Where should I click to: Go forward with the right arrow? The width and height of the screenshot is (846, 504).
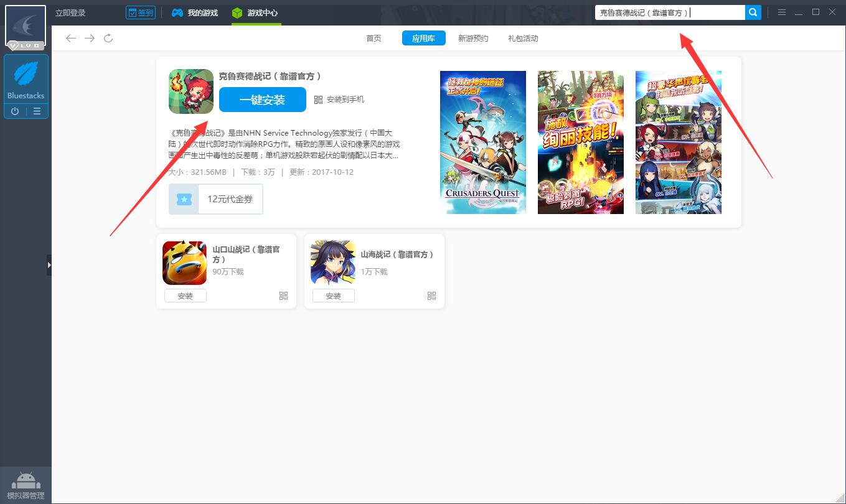(90, 39)
